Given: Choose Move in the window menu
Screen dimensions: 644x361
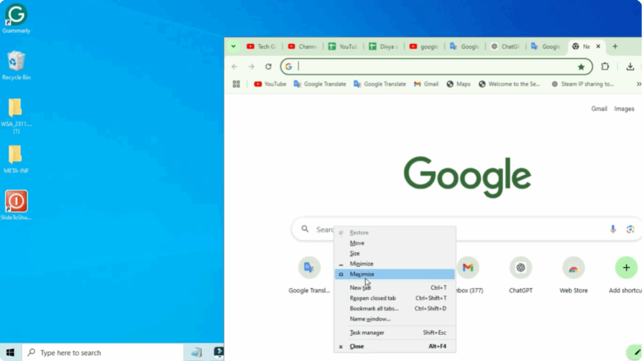Looking at the screenshot, I should tap(394, 243).
